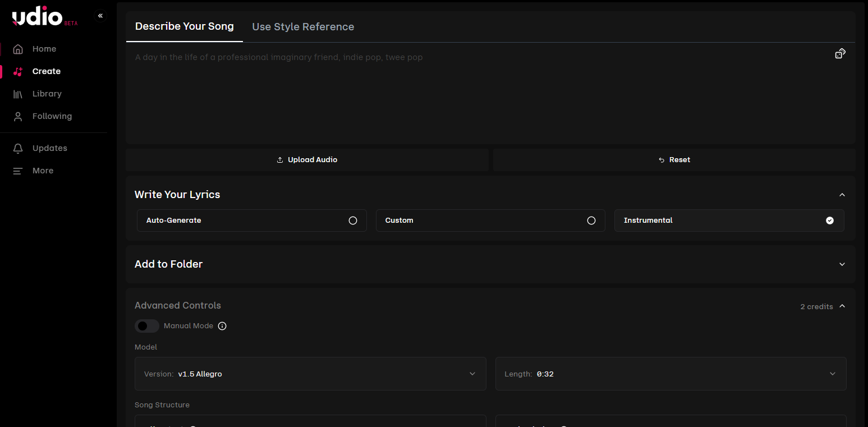Toggle the Manual Mode switch
Image resolution: width=868 pixels, height=427 pixels.
[x=147, y=326]
